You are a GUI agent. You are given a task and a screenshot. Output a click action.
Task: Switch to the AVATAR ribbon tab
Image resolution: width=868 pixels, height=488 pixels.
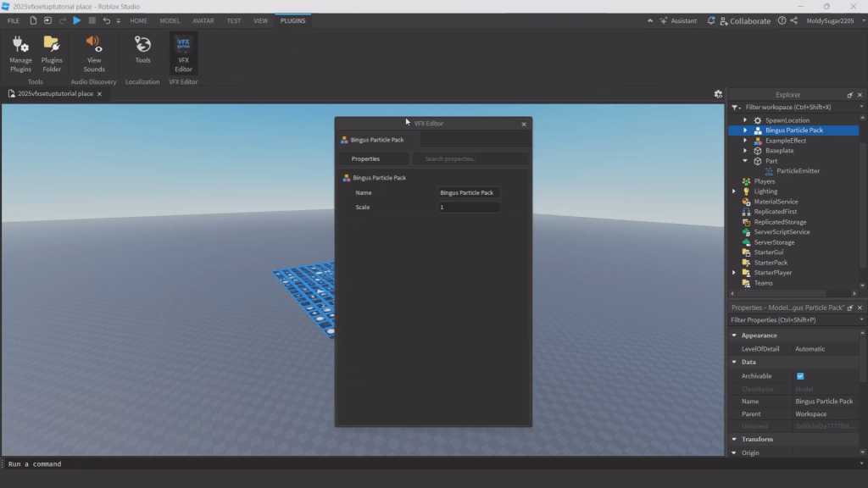pyautogui.click(x=203, y=21)
